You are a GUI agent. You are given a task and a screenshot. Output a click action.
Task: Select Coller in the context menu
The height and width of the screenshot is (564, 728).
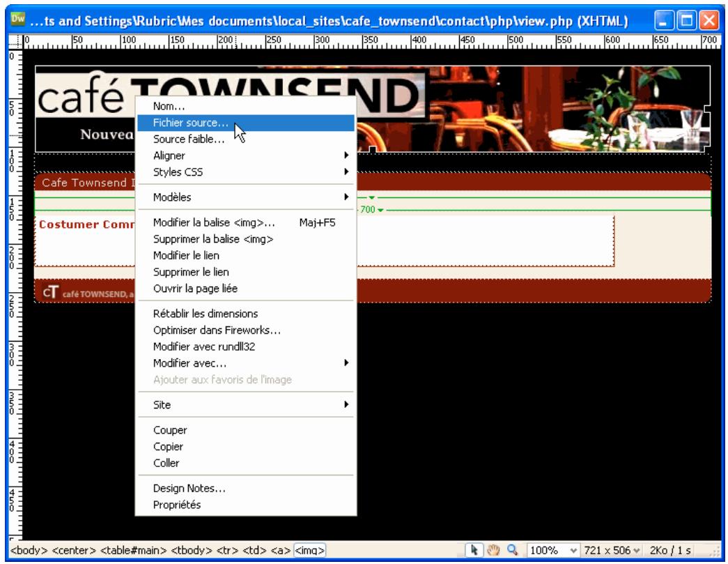245,463
